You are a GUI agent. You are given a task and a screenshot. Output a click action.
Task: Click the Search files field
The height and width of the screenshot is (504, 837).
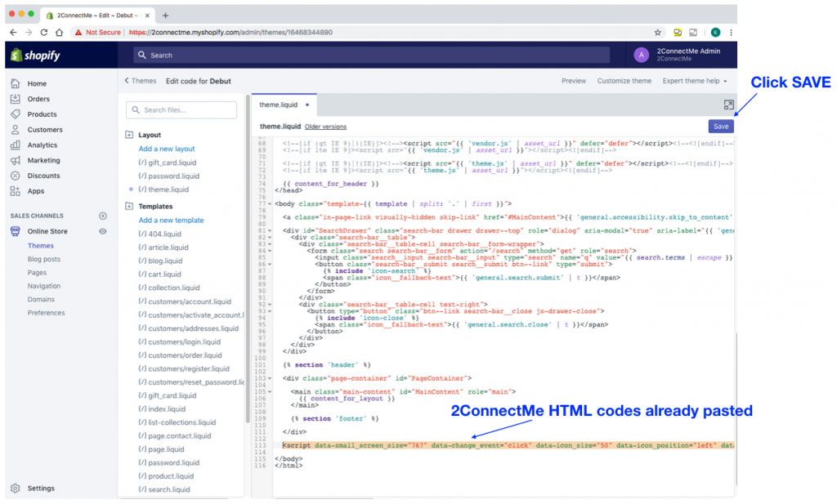tap(181, 109)
